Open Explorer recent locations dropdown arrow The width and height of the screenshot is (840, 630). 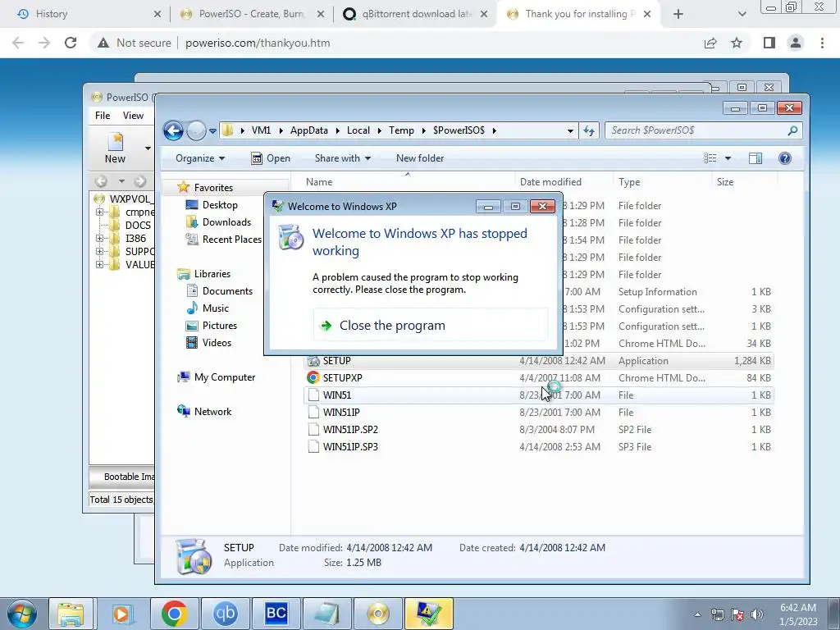[x=212, y=130]
